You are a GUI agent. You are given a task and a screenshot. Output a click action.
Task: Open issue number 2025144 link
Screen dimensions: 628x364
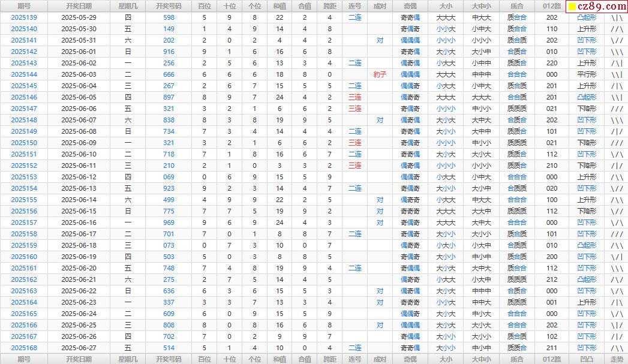click(24, 74)
